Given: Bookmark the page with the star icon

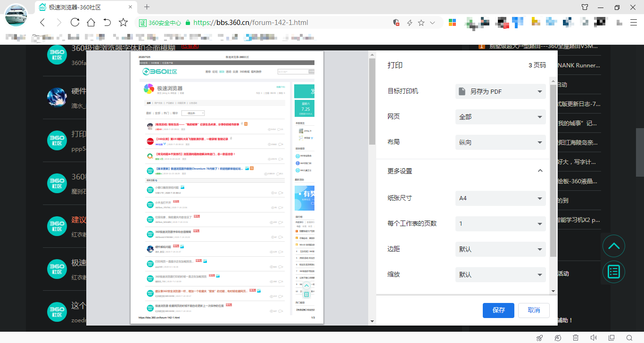Looking at the screenshot, I should point(123,22).
